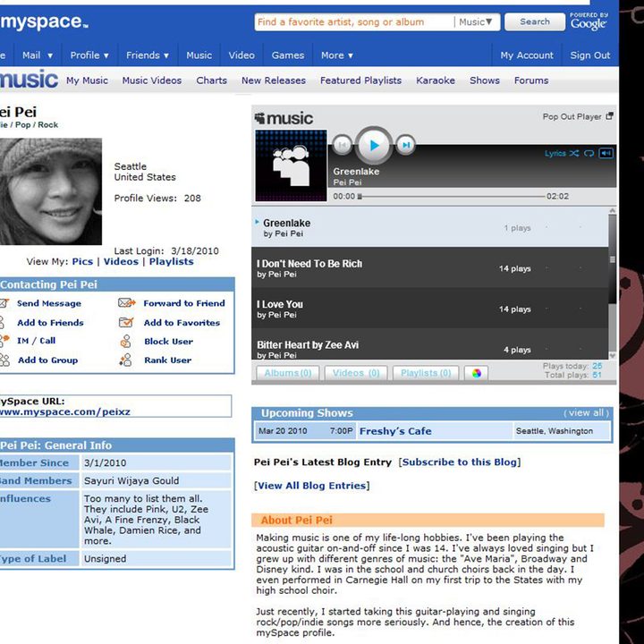This screenshot has height=644, width=644.
Task: Open the My Music tab
Action: click(x=87, y=80)
